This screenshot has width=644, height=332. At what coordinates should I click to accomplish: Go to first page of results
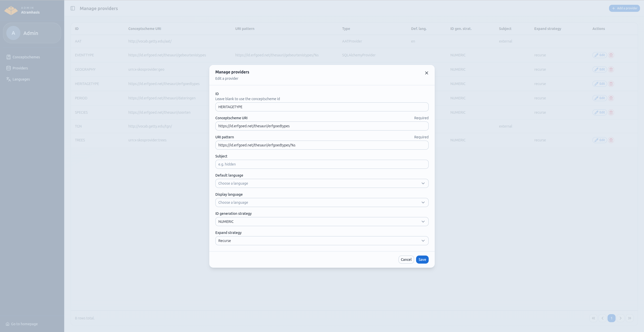click(x=593, y=318)
